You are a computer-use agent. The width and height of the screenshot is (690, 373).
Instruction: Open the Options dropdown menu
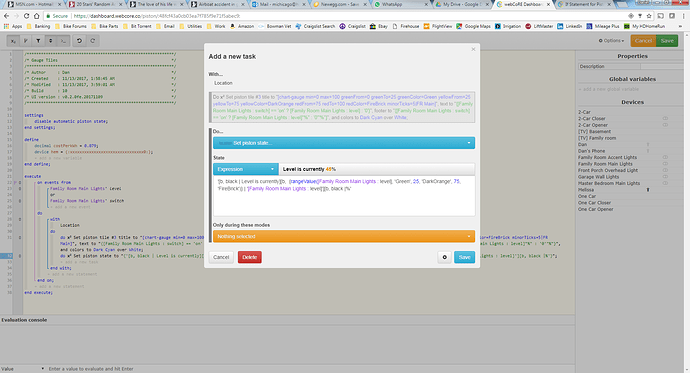611,41
